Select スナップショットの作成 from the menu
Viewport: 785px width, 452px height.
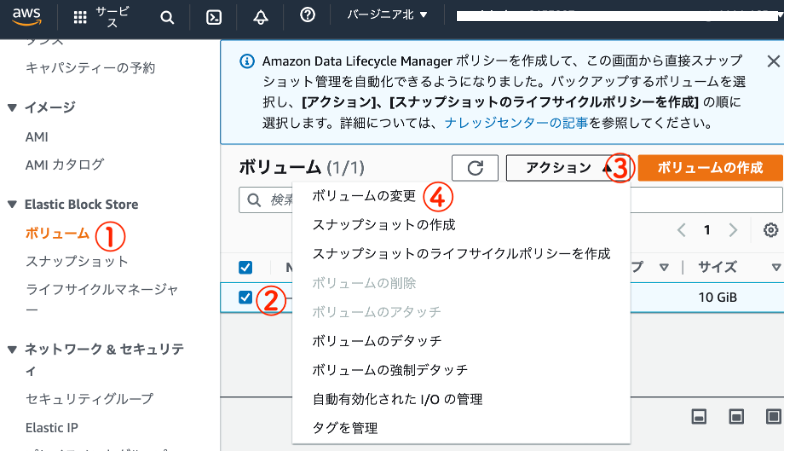[384, 225]
